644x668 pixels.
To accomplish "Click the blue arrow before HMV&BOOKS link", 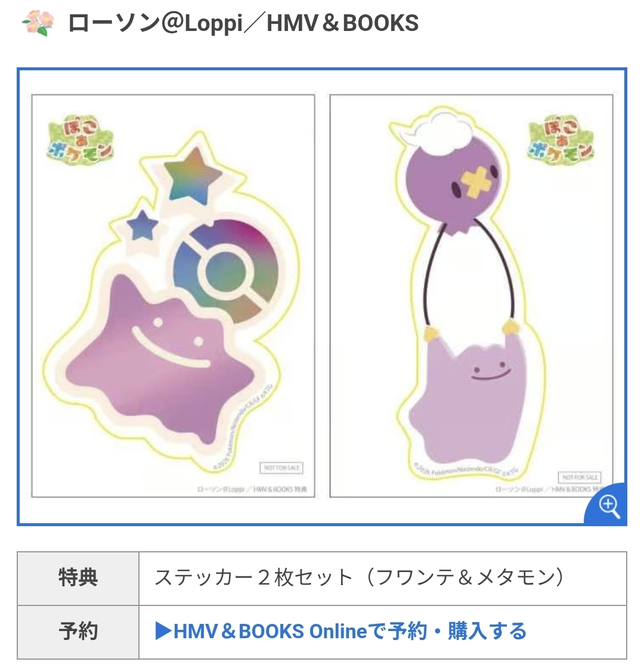I will [x=163, y=632].
